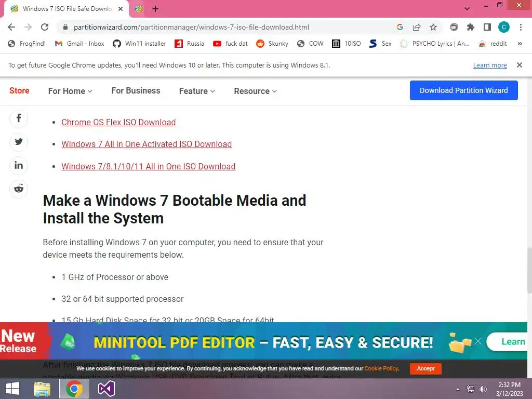Click Learn more about Chrome updates
This screenshot has height=399, width=532.
[x=490, y=65]
